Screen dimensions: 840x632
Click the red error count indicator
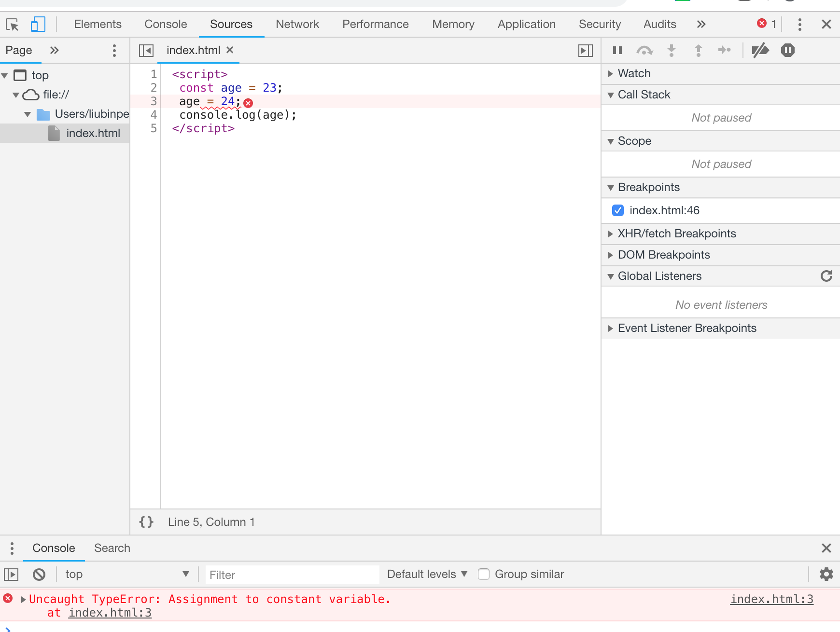tap(767, 24)
